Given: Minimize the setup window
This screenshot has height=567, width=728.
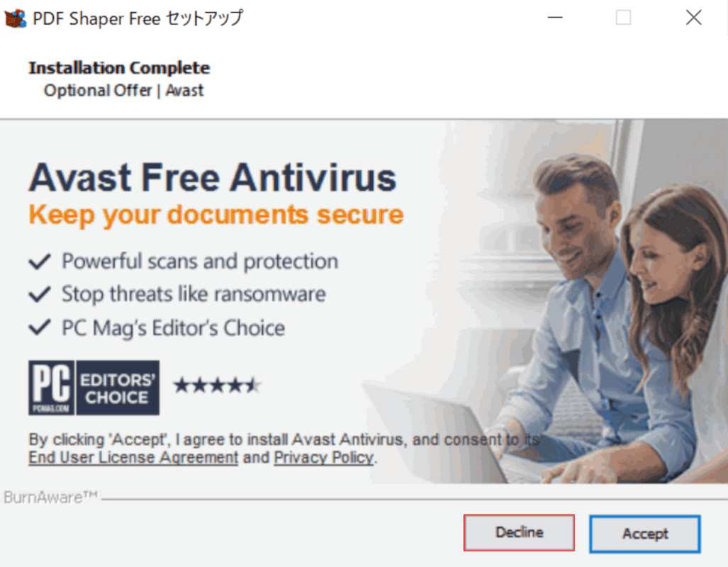Looking at the screenshot, I should (x=555, y=18).
